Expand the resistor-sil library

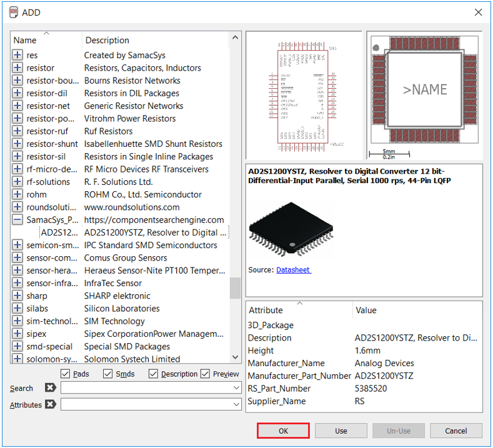click(17, 156)
